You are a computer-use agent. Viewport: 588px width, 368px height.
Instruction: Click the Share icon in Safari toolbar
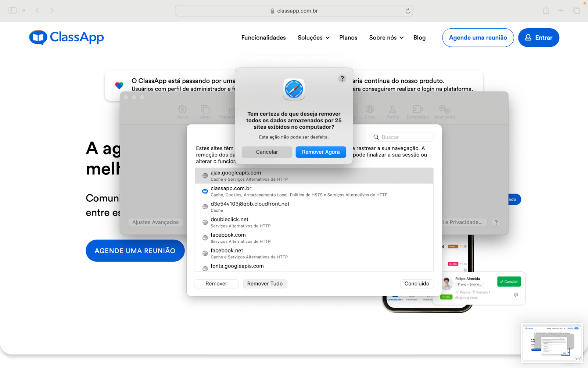pyautogui.click(x=546, y=10)
